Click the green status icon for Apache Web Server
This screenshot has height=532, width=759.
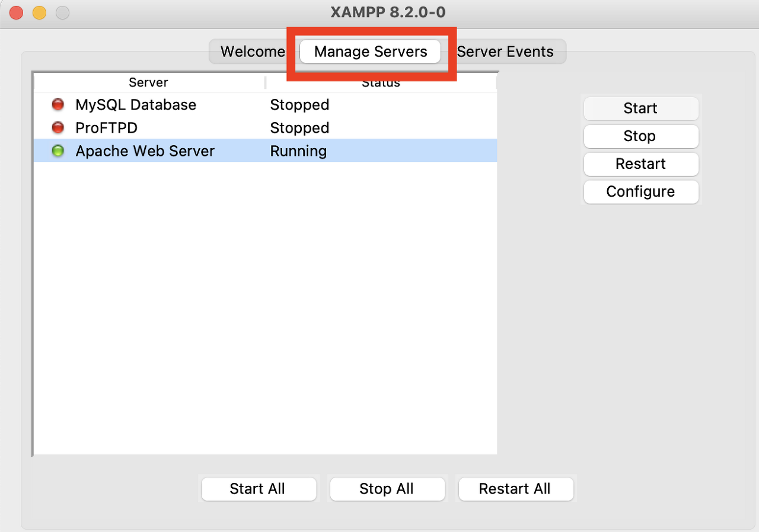pyautogui.click(x=58, y=151)
